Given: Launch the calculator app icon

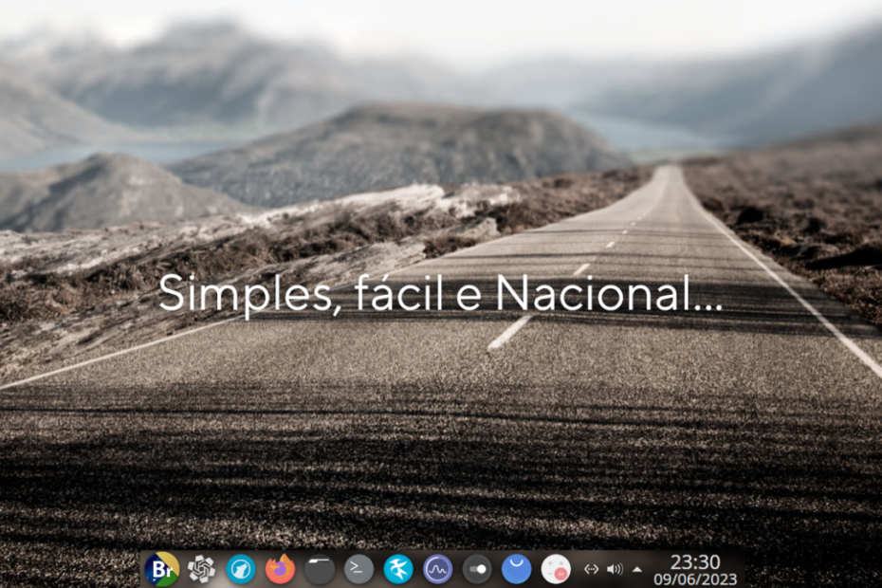Looking at the screenshot, I should tap(556, 569).
